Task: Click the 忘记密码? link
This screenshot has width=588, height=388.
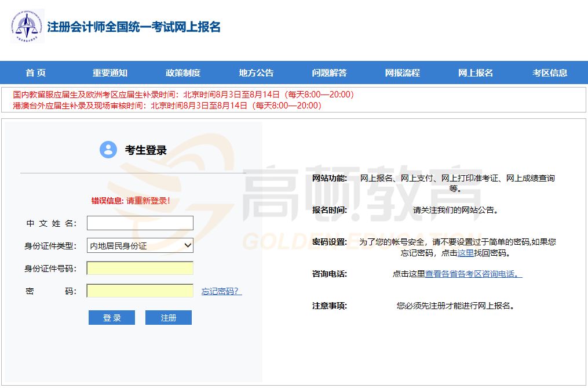Action: pyautogui.click(x=221, y=291)
